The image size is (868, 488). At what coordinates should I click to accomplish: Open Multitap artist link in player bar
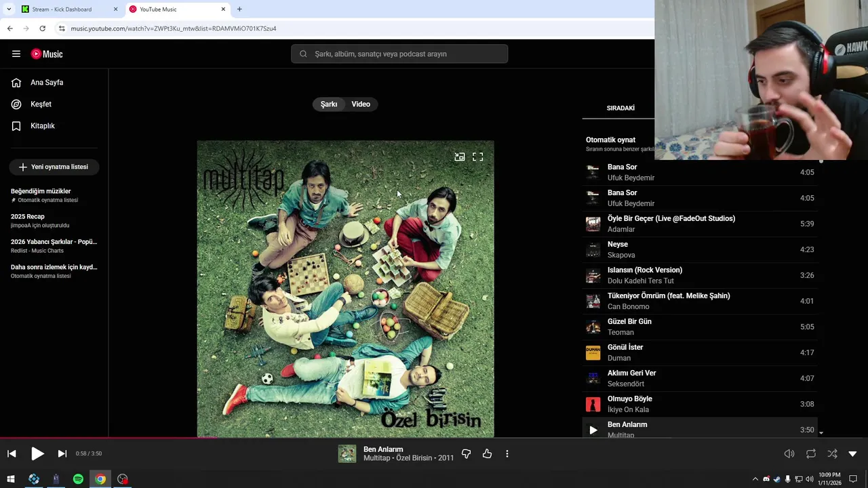point(376,458)
